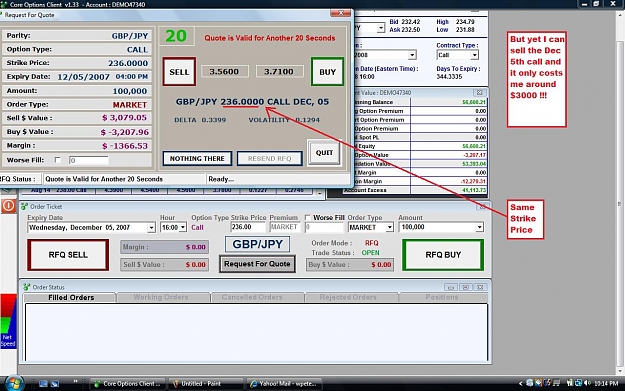Click the options list scroll down arrow

pos(319,194)
